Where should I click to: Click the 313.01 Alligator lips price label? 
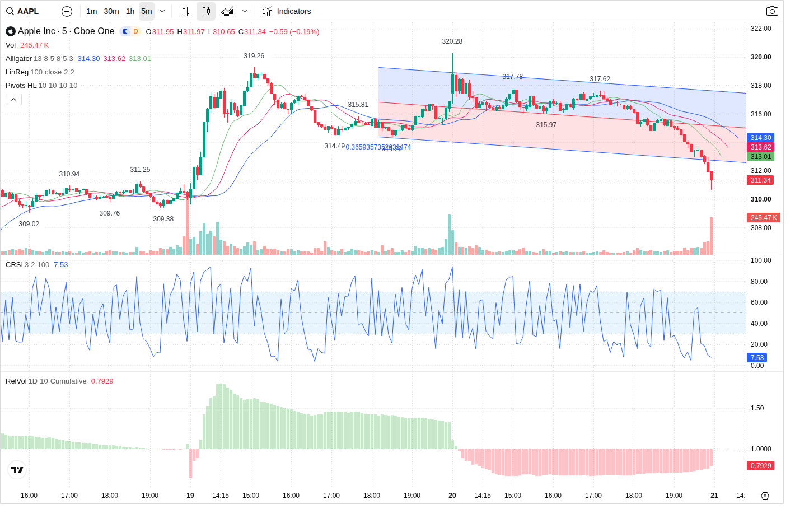tap(761, 157)
